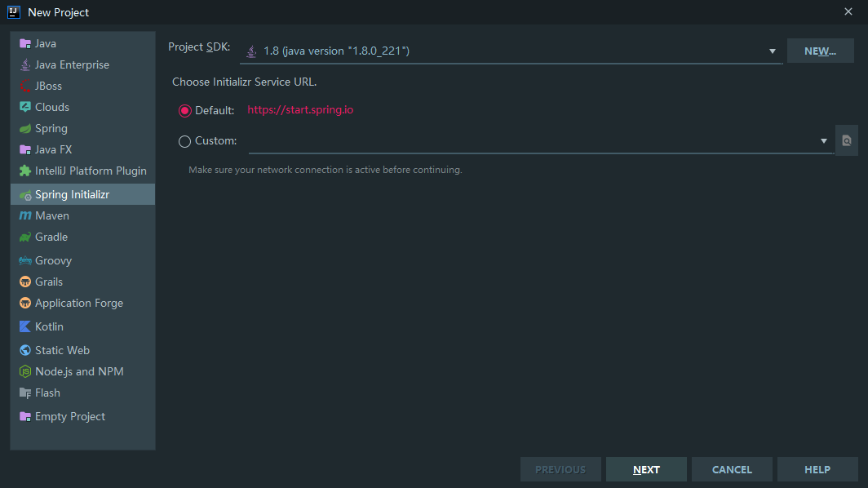The width and height of the screenshot is (868, 488).
Task: Click the HELP button
Action: [x=817, y=470]
